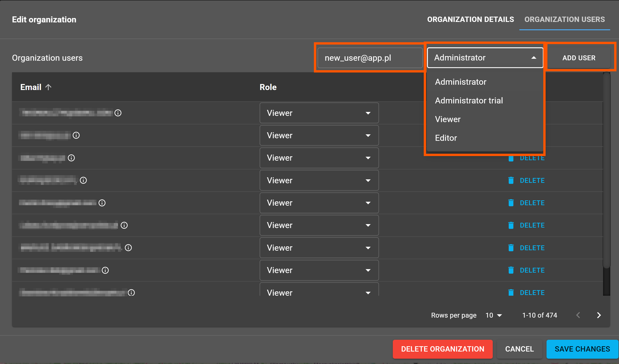619x364 pixels.
Task: Open the info icon in the first user row
Action: (x=118, y=113)
